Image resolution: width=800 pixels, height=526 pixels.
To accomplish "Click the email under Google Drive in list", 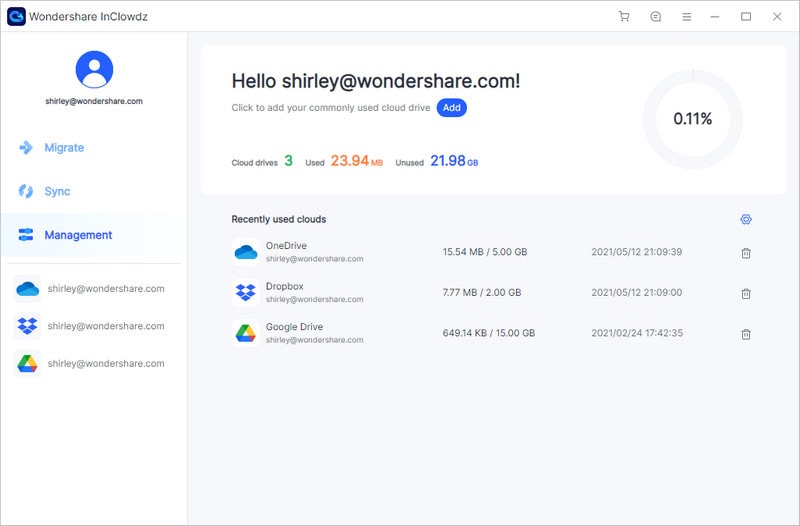I will point(314,340).
